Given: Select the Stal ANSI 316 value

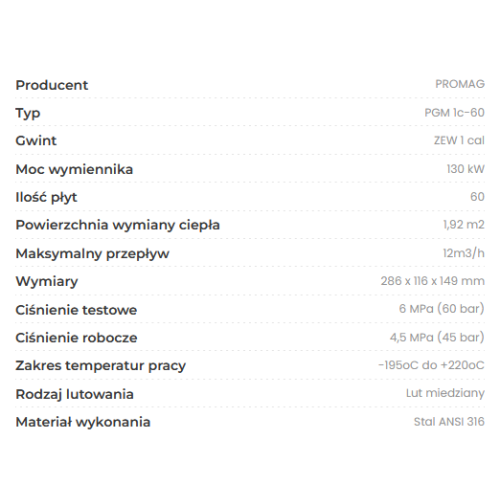Looking at the screenshot, I should point(449,422).
